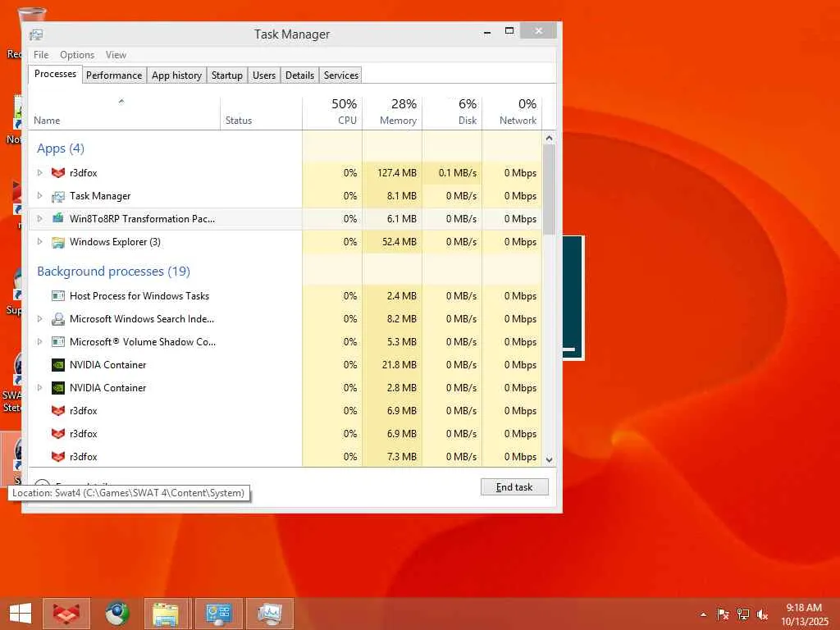Click the scrollbar down arrow
The height and width of the screenshot is (630, 840).
coord(549,459)
